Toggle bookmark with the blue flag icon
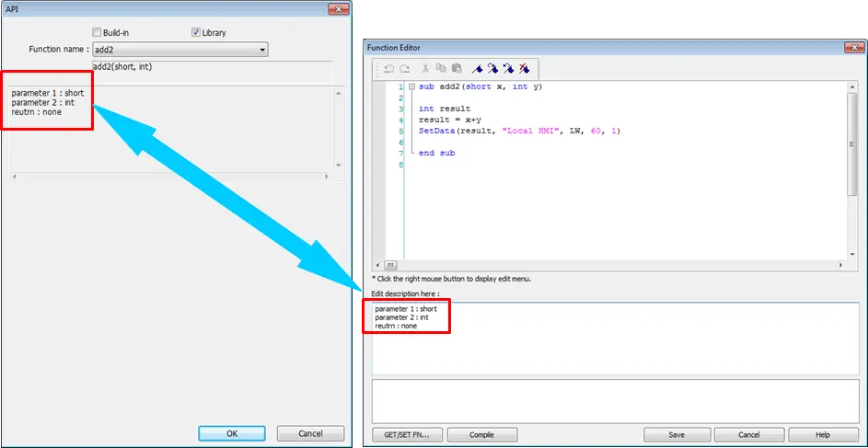The image size is (868, 448). [477, 69]
